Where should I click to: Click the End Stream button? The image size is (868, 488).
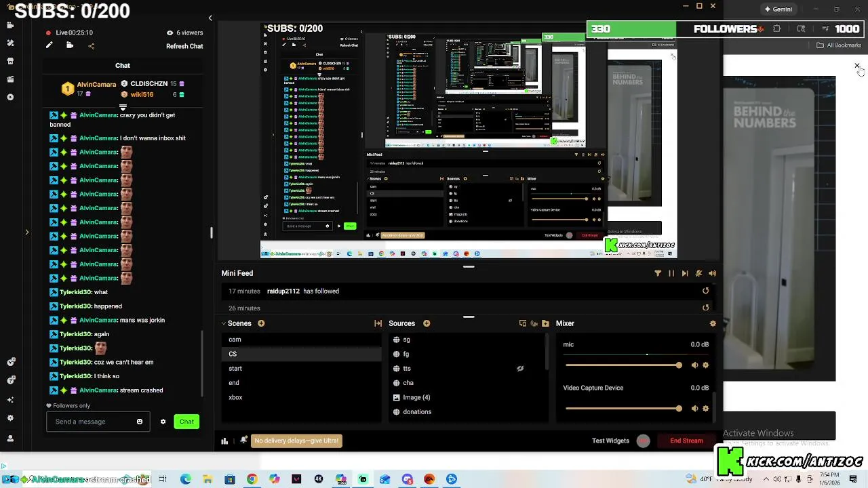coord(686,441)
